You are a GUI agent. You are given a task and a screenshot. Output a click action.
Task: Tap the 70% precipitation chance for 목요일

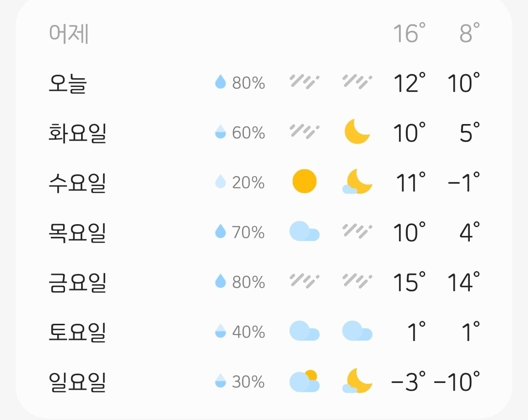tap(248, 232)
